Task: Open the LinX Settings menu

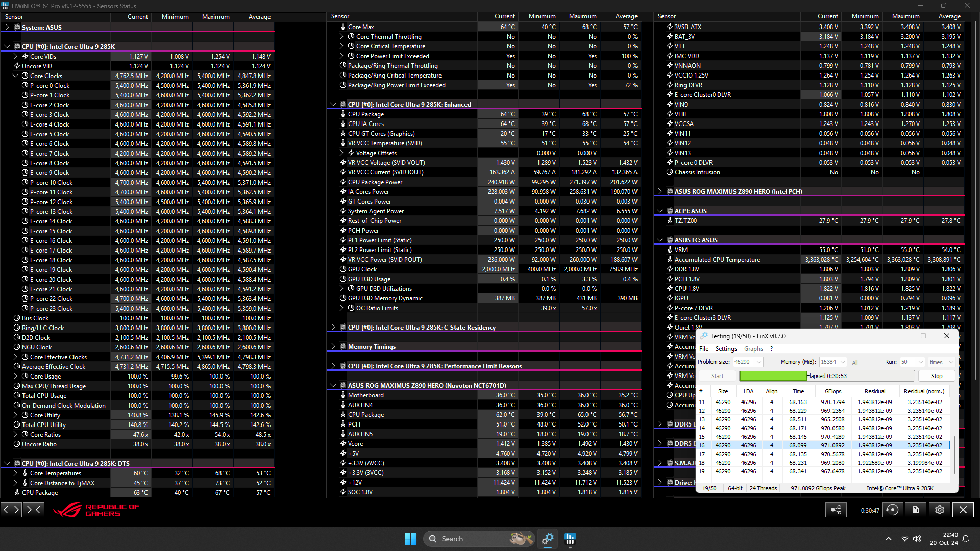Action: [x=726, y=349]
